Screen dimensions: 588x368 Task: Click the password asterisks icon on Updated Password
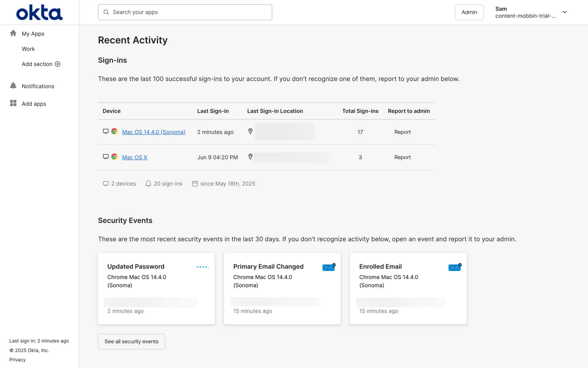pos(203,267)
